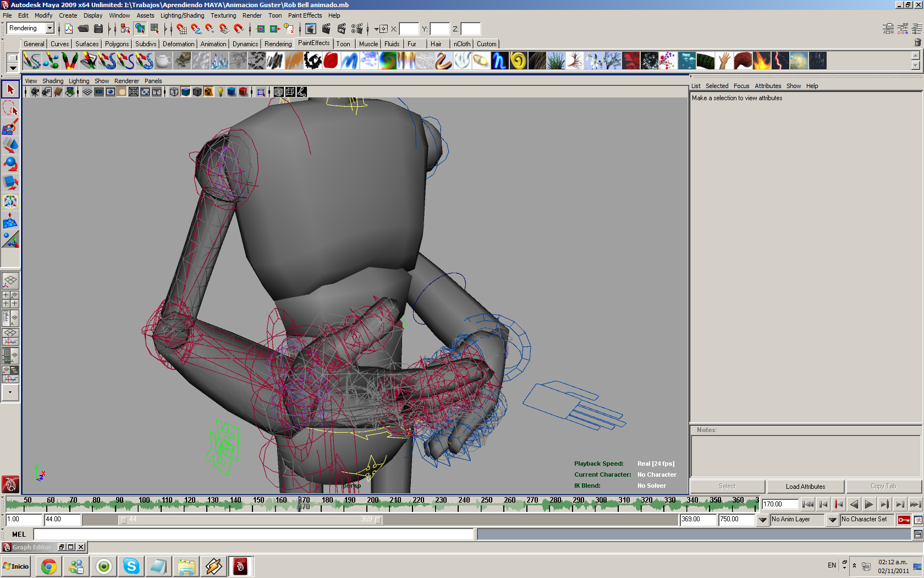Enable snap to view planes magnet icon
The height and width of the screenshot is (578, 924).
[224, 29]
